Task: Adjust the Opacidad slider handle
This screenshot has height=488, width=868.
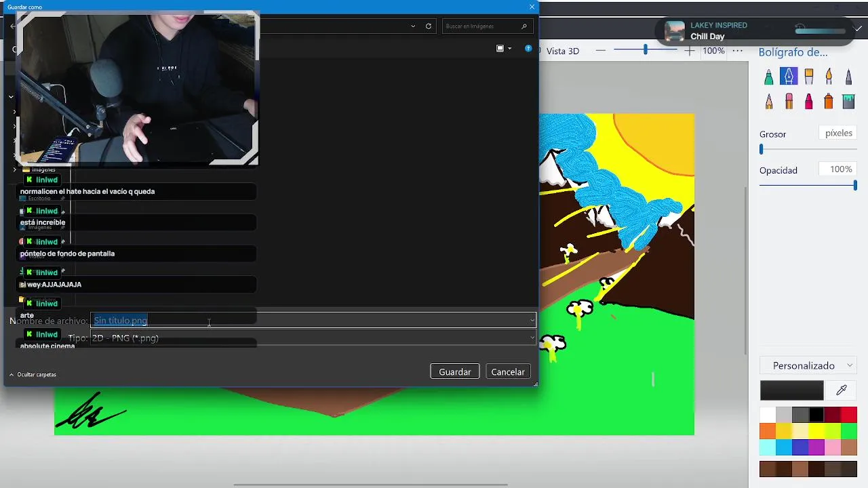Action: 855,185
